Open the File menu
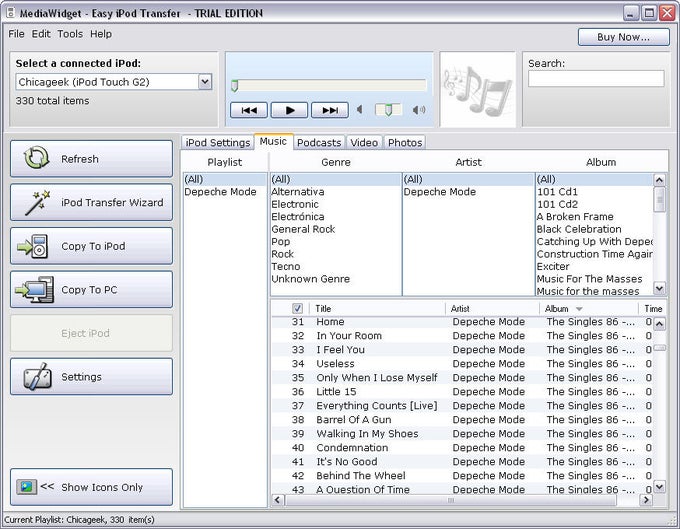The height and width of the screenshot is (529, 680). tap(16, 34)
